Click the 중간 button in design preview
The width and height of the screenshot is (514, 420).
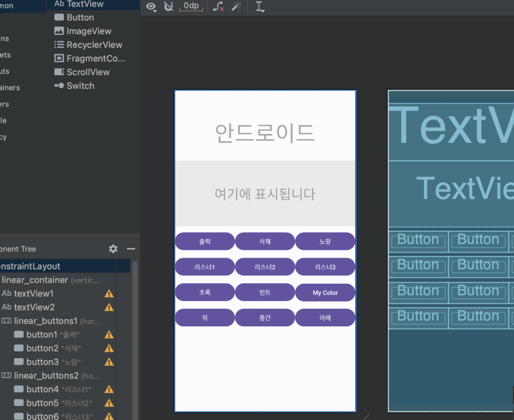pos(265,318)
